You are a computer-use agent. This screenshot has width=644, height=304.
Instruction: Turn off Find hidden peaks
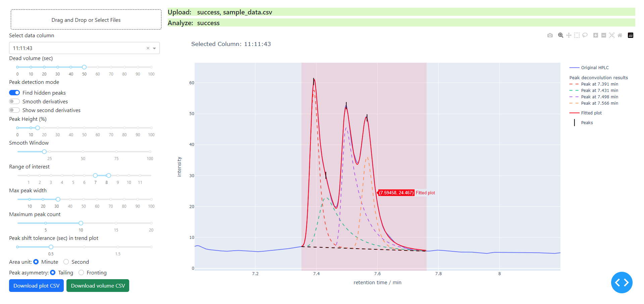pyautogui.click(x=14, y=92)
